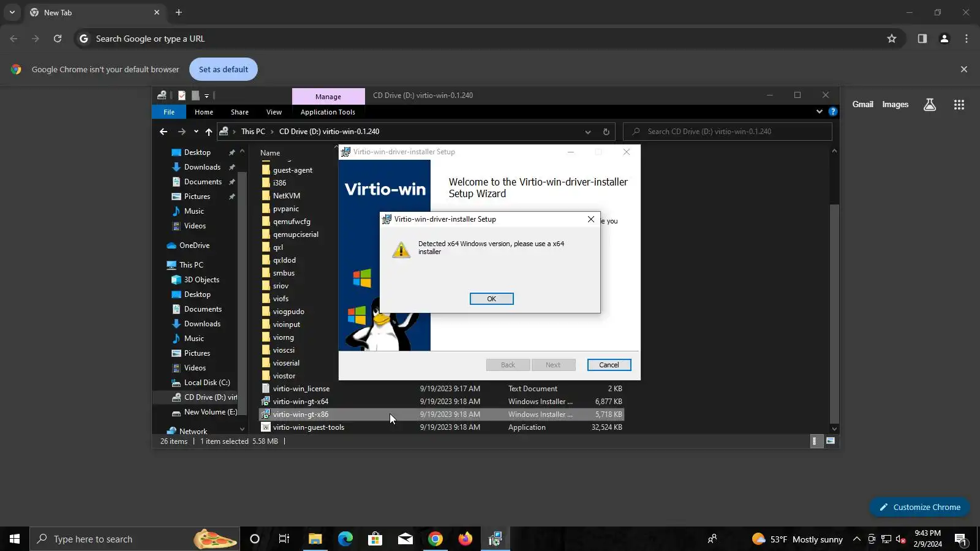Open the Customize Chrome button
The height and width of the screenshot is (551, 980).
[x=919, y=507]
